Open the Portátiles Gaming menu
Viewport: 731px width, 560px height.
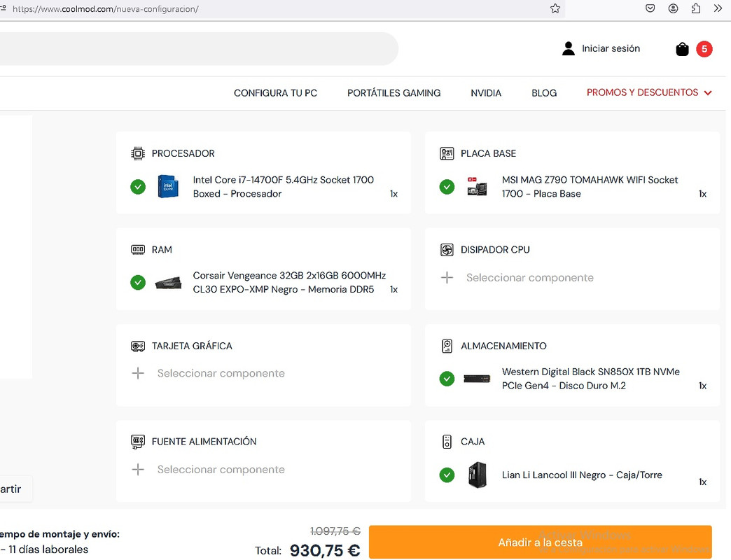tap(394, 93)
